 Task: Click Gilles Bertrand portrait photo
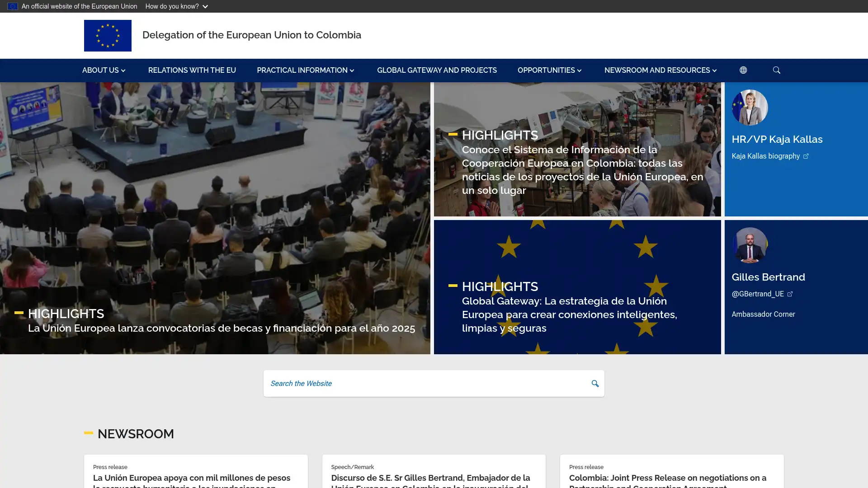pyautogui.click(x=750, y=245)
